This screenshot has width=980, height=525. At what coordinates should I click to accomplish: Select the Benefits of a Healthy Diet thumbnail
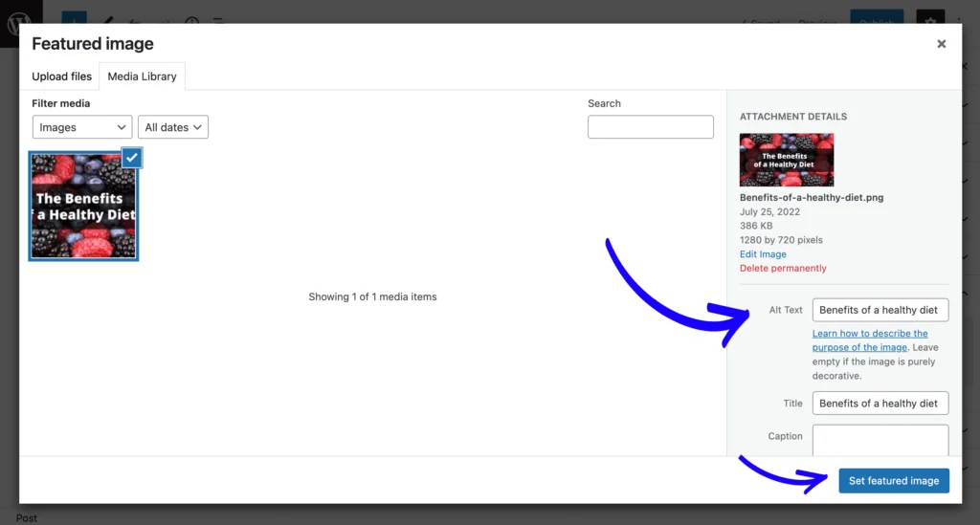pyautogui.click(x=83, y=206)
